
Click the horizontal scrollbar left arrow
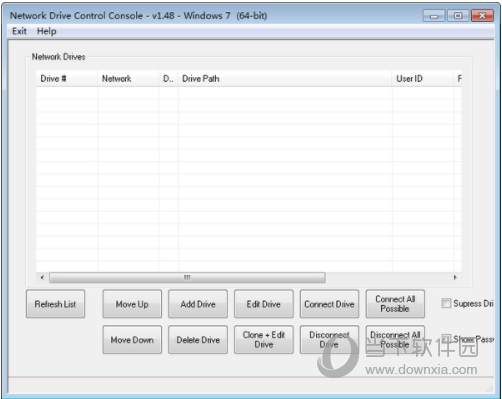click(x=42, y=277)
